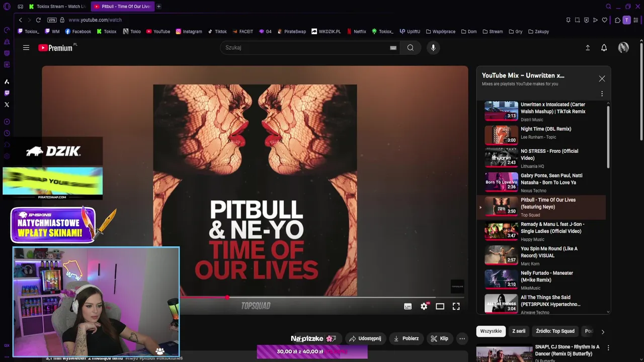Open the account avatar menu
The width and height of the screenshot is (644, 362).
pos(623,48)
